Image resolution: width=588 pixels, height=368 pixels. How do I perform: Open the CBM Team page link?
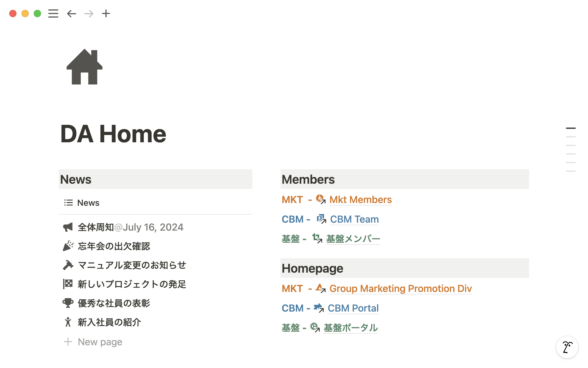[354, 219]
